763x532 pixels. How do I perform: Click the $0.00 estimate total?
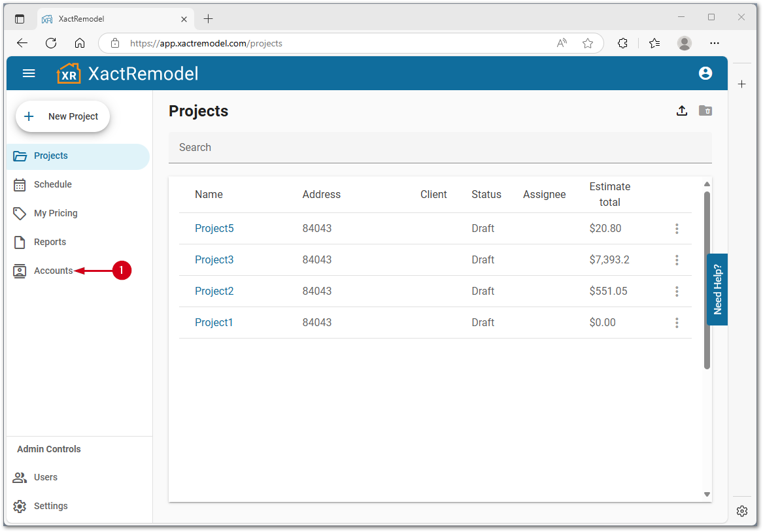pyautogui.click(x=602, y=323)
